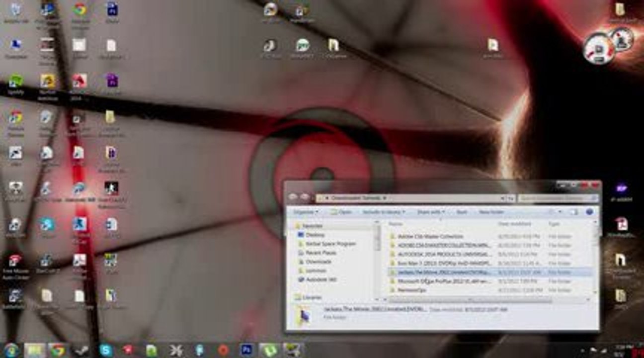
Task: Click the Explorer address bar path
Action: (x=411, y=198)
